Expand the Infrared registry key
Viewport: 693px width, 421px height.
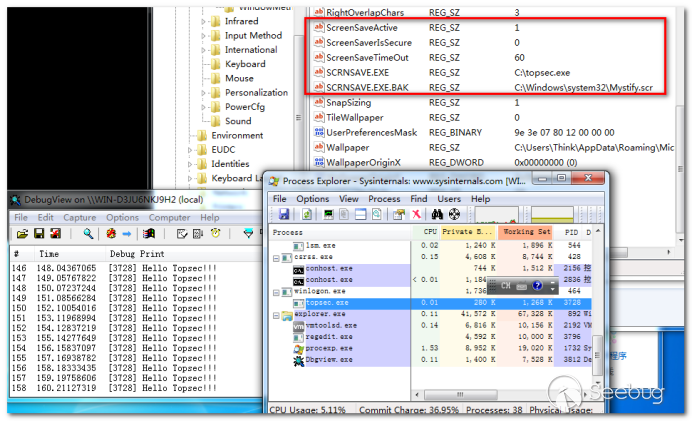(201, 21)
